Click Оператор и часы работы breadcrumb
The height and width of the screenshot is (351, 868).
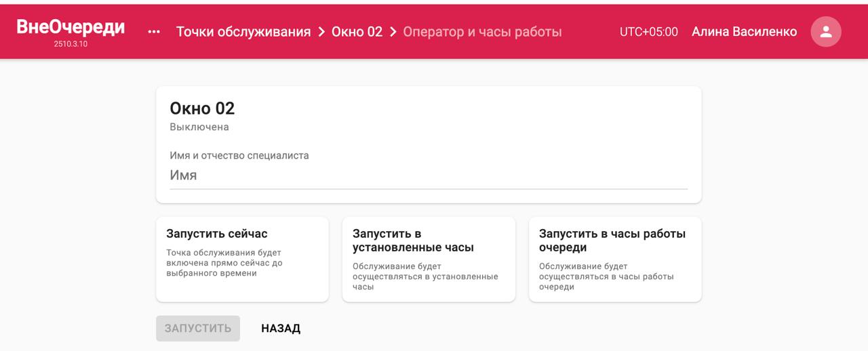coord(482,32)
